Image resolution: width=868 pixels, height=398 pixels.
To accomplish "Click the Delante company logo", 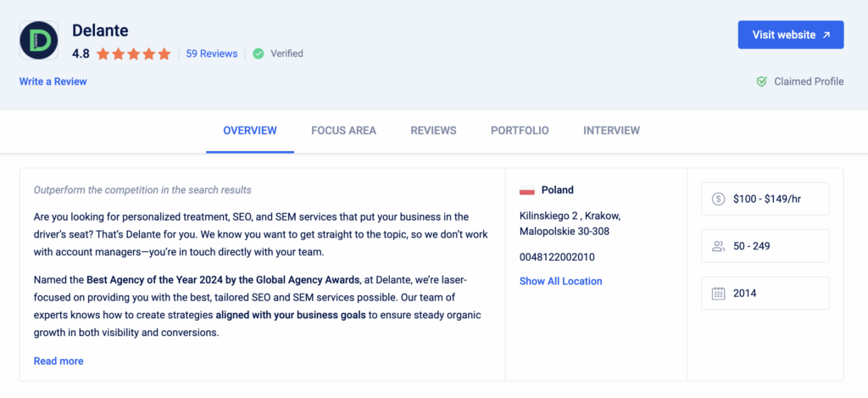I will pyautogui.click(x=39, y=41).
